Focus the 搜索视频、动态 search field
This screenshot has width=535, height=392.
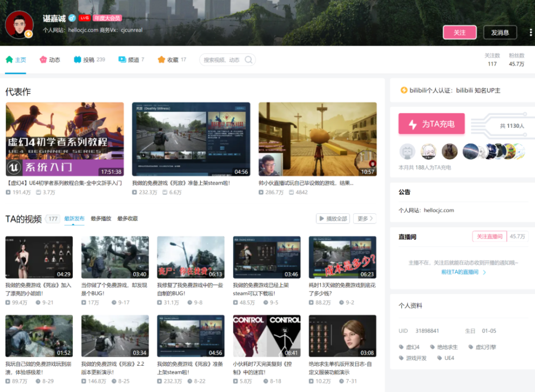227,60
